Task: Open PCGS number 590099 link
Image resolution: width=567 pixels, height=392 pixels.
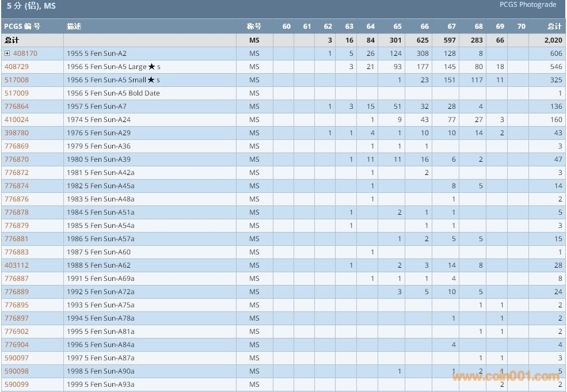Action: [16, 385]
